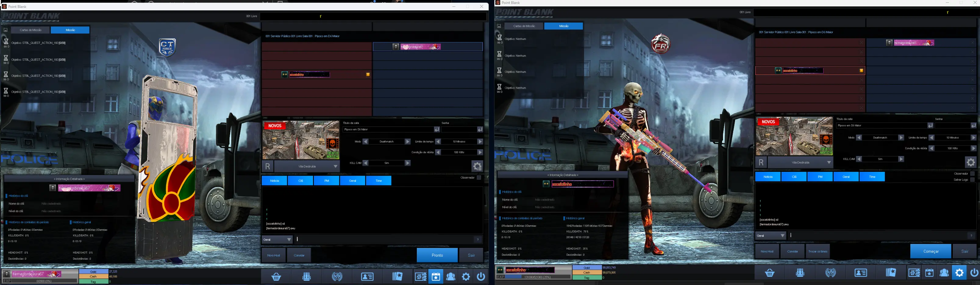The image size is (980, 285).
Task: Click previous arrow for KILL CAM in left window
Action: pos(365,163)
